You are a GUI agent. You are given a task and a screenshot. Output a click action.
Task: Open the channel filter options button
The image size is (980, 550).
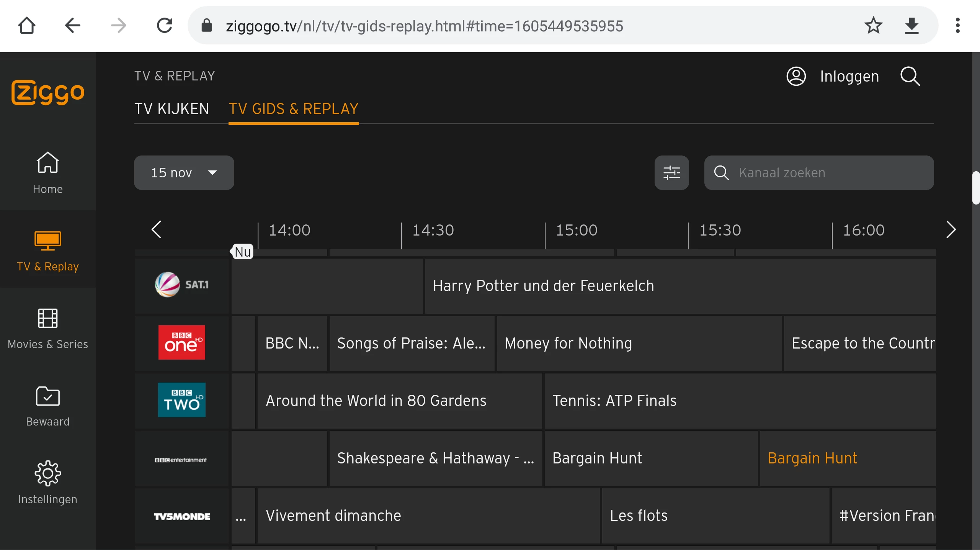(x=671, y=173)
